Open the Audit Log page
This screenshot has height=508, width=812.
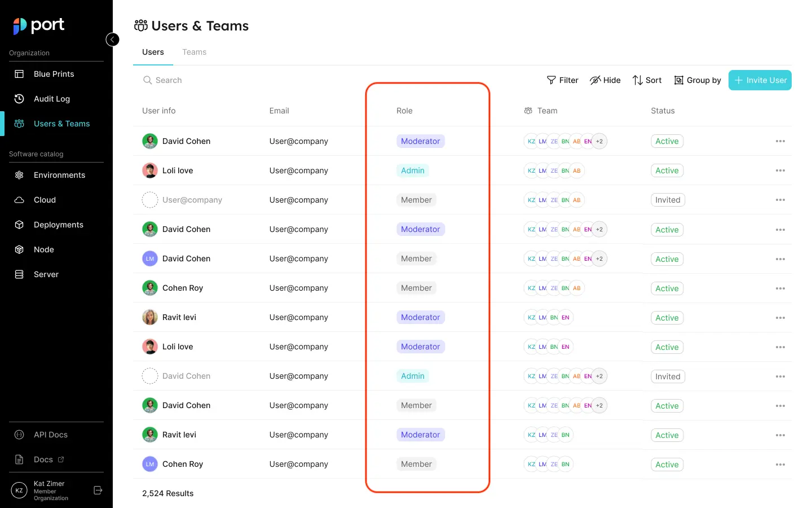(x=51, y=99)
